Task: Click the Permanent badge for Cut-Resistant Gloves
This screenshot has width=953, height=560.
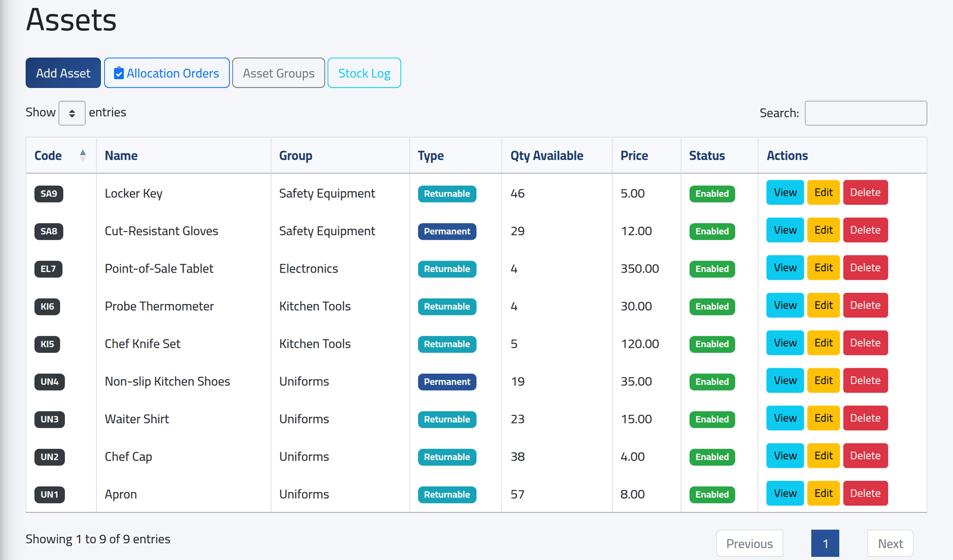Action: point(447,231)
